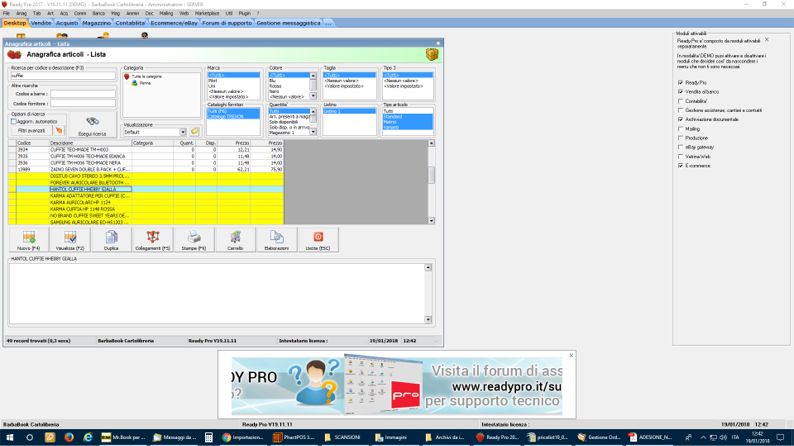Image resolution: width=794 pixels, height=446 pixels.
Task: Open the Forum di supporto tab
Action: click(227, 23)
